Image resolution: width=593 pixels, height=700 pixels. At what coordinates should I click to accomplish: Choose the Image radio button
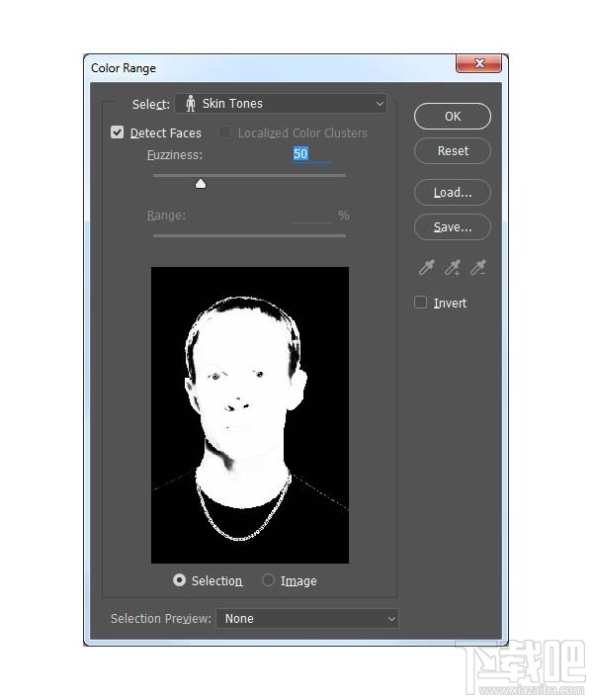pos(268,580)
